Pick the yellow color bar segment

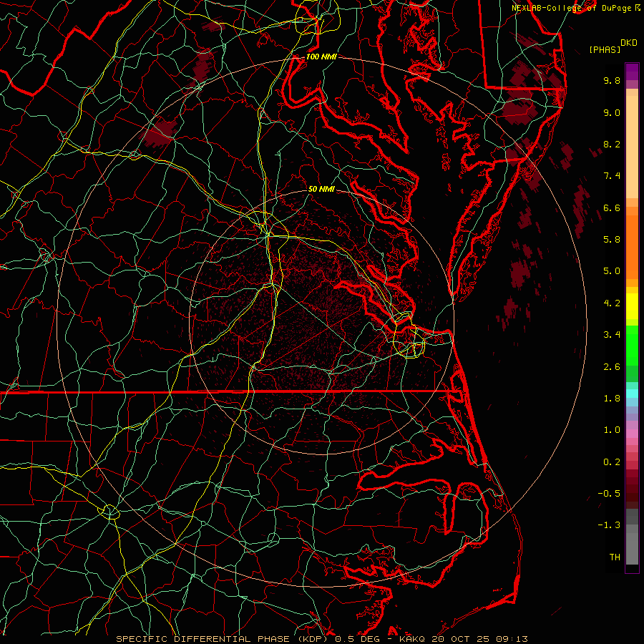coord(632,306)
